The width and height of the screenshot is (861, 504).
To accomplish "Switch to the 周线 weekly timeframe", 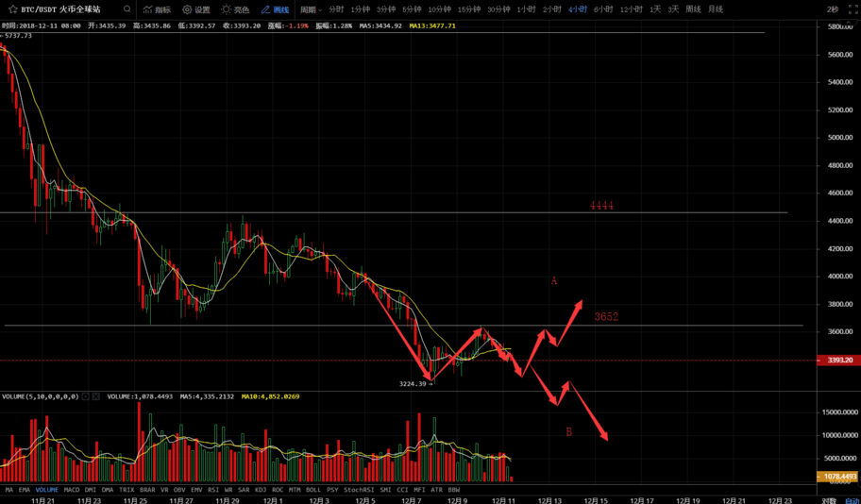I will (693, 9).
